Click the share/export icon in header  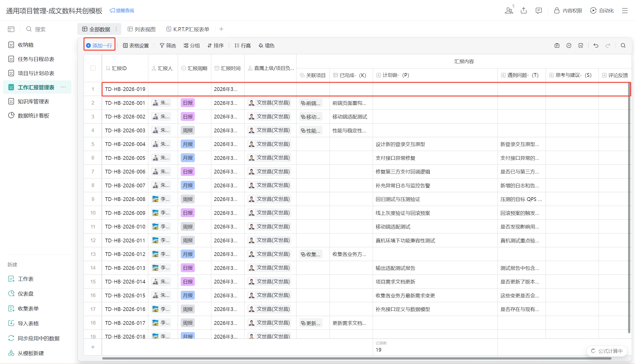pos(524,10)
